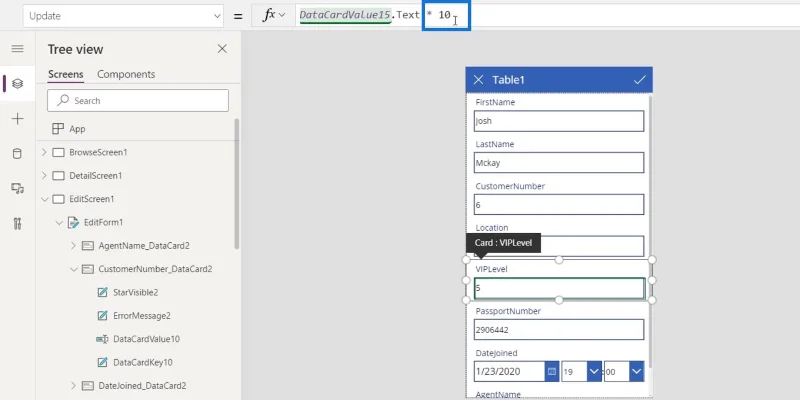
Task: Switch to the Screens tab
Action: [x=65, y=74]
